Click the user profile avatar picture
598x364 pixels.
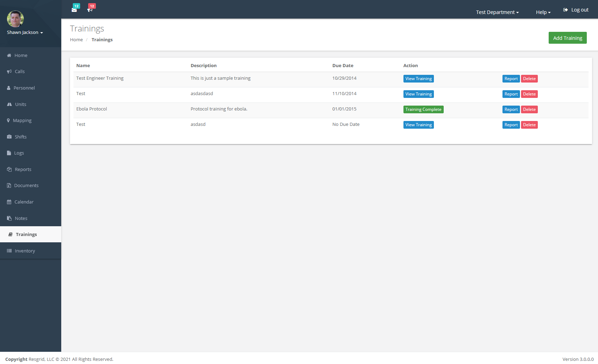[x=15, y=19]
